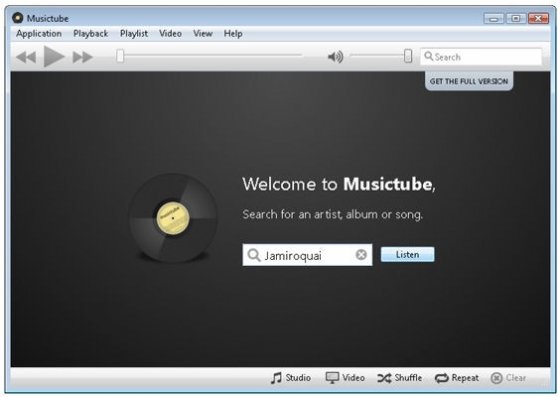This screenshot has width=560, height=397.
Task: Toggle Studio mode in bottom bar
Action: pos(291,378)
